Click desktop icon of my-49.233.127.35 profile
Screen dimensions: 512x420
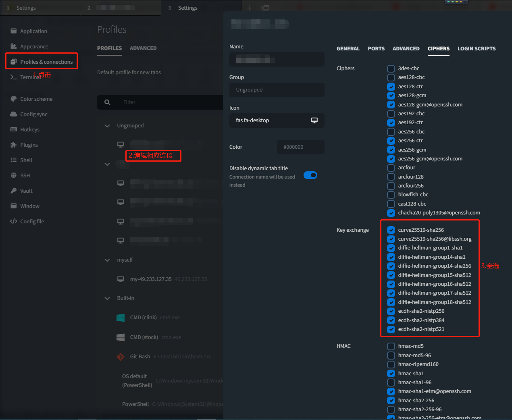pyautogui.click(x=121, y=279)
